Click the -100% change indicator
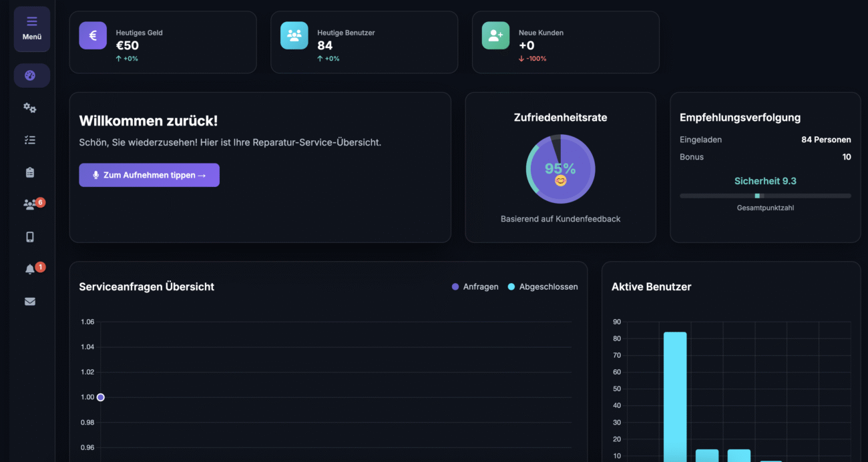Image resolution: width=868 pixels, height=462 pixels. tap(532, 59)
